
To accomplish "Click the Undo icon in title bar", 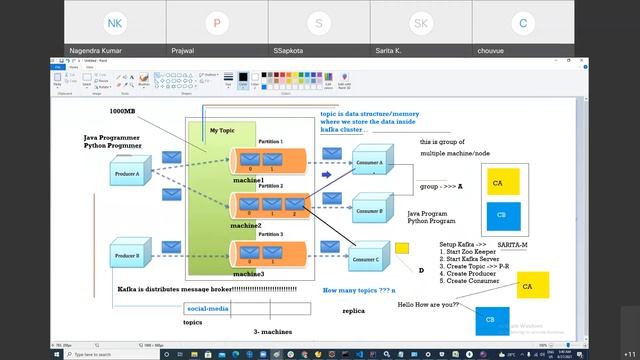I will (68, 60).
